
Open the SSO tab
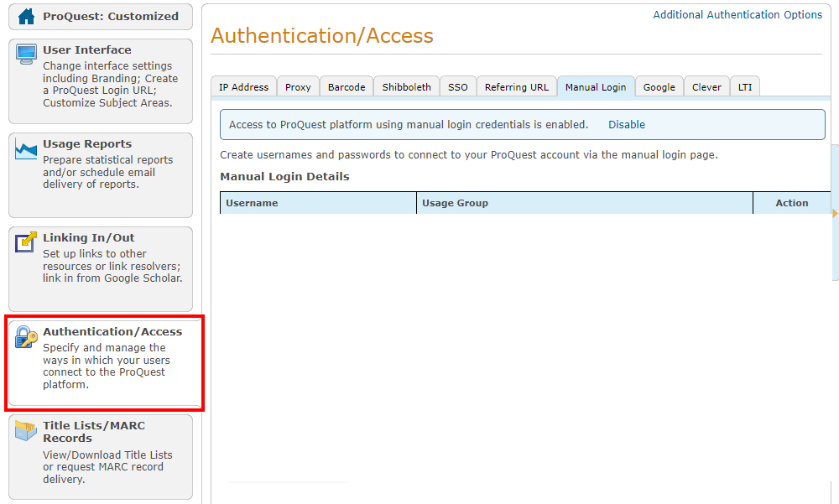[x=457, y=86]
